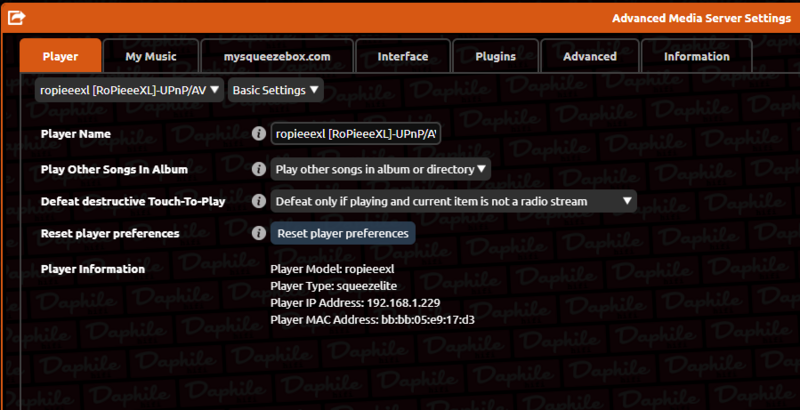Open the Information tab
800x410 pixels.
tap(696, 56)
